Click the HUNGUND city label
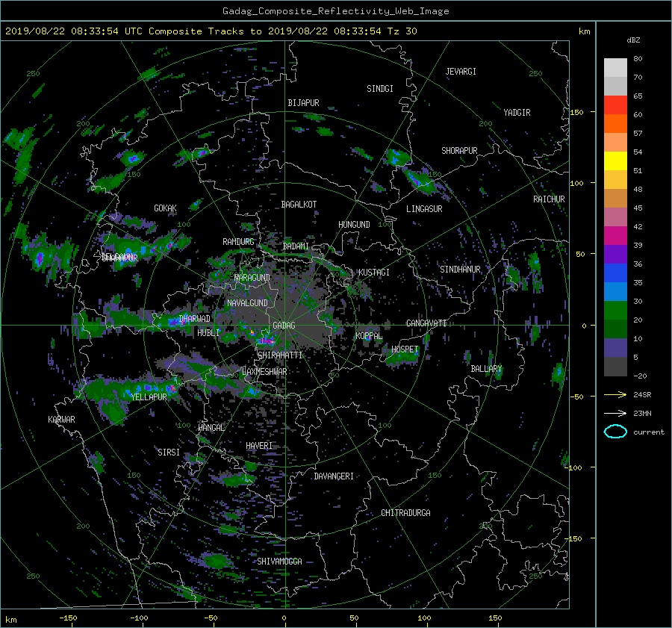Viewport: 672px width, 628px height. [354, 225]
